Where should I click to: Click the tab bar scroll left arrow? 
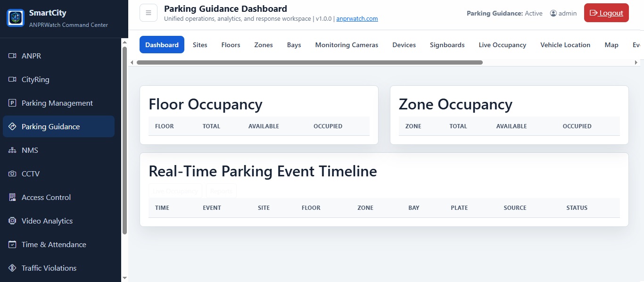point(132,62)
